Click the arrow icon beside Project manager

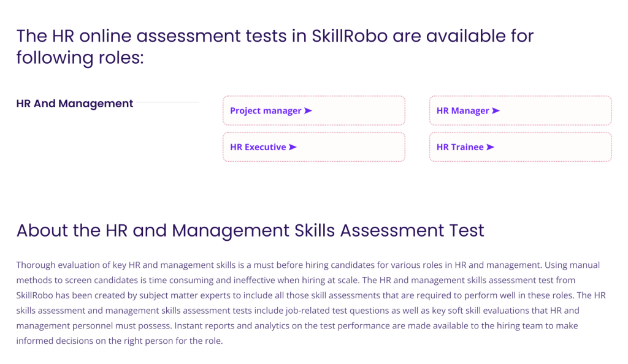point(308,111)
